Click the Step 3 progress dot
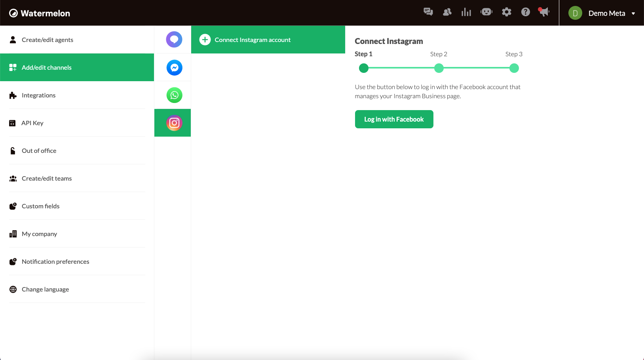Image resolution: width=644 pixels, height=360 pixels. pos(514,68)
